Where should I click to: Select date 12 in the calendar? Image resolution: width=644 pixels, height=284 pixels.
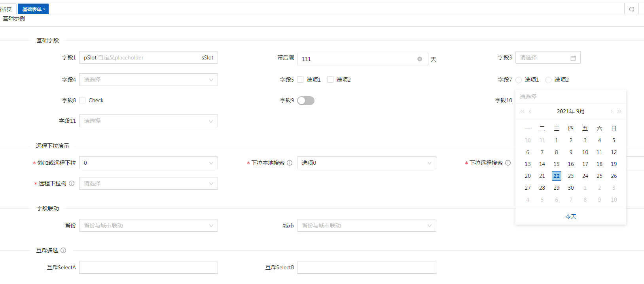point(614,152)
